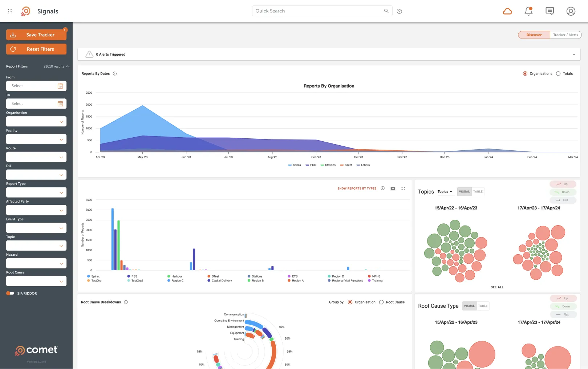Click the Flat trend filter in Root Cause Type
The width and height of the screenshot is (588, 369).
pyautogui.click(x=563, y=315)
